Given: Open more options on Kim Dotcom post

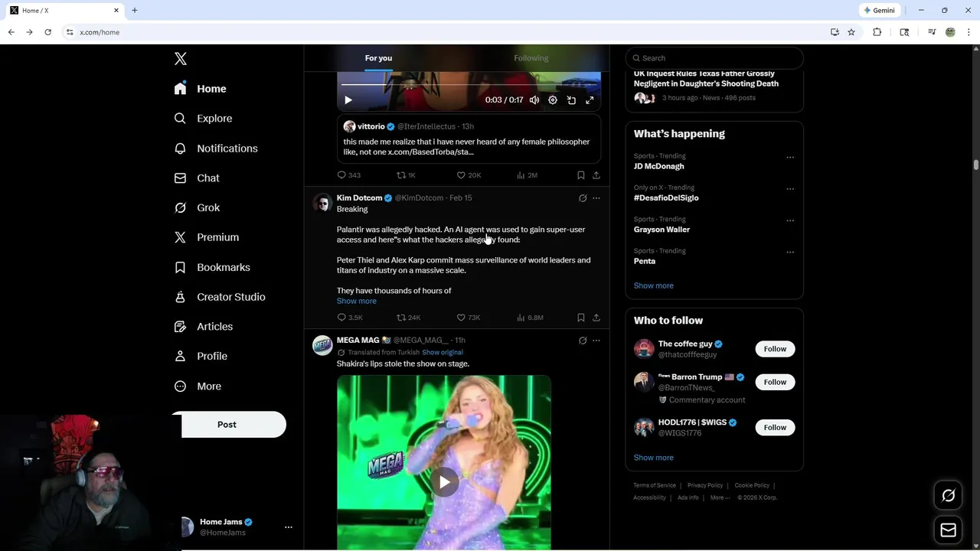Looking at the screenshot, I should pyautogui.click(x=596, y=198).
